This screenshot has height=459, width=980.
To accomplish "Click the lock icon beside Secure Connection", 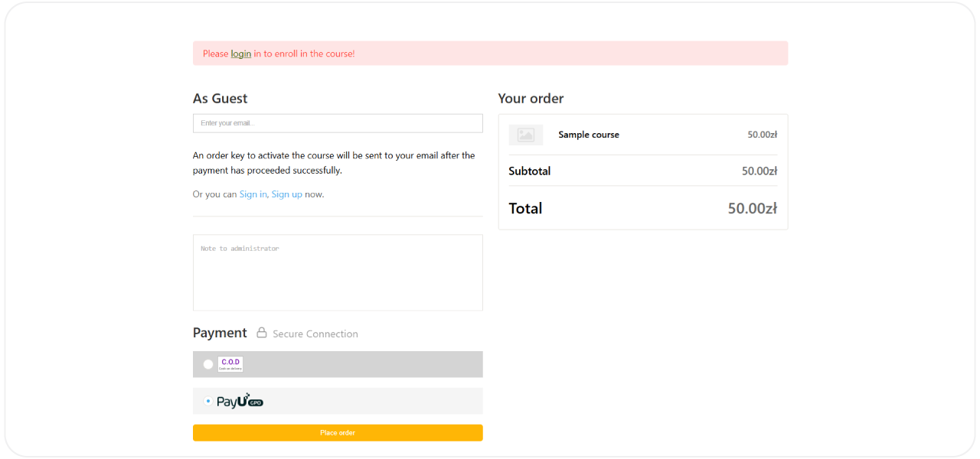I will (261, 333).
